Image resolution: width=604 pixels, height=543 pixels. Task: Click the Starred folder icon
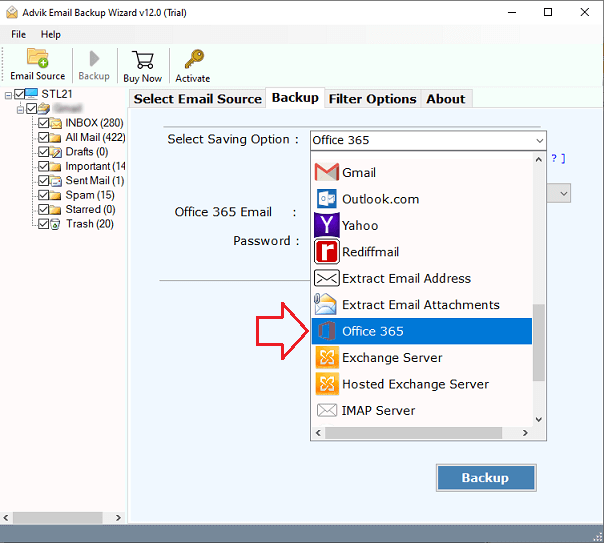pos(56,210)
